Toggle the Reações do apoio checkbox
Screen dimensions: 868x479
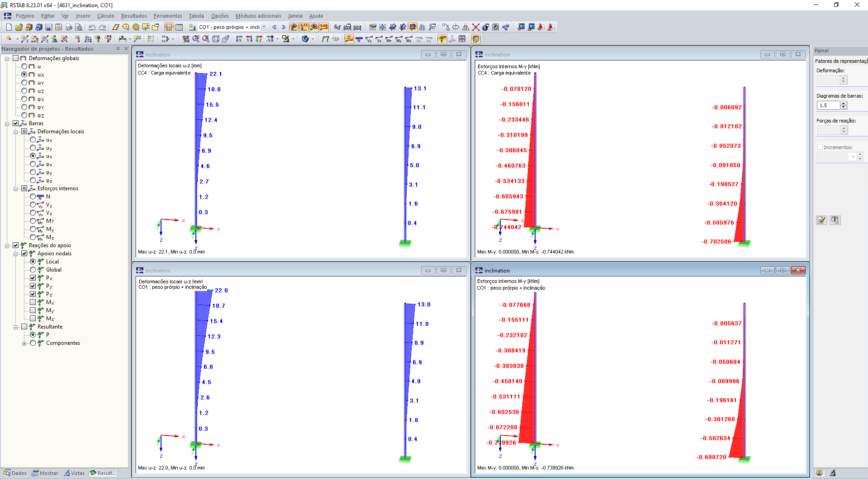pyautogui.click(x=16, y=245)
